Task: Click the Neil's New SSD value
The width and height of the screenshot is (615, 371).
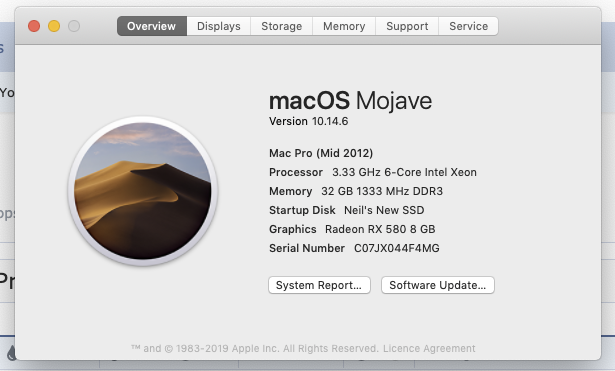Action: (x=384, y=210)
